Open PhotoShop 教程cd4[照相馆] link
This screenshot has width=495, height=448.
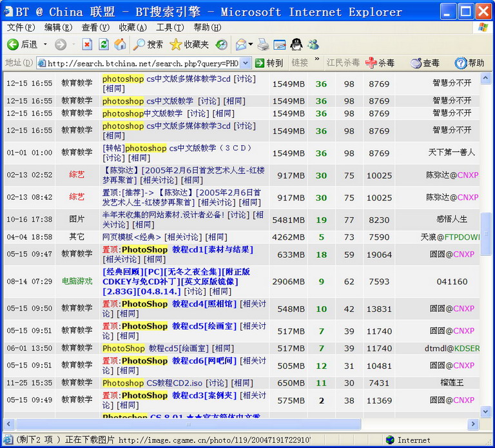pos(179,304)
